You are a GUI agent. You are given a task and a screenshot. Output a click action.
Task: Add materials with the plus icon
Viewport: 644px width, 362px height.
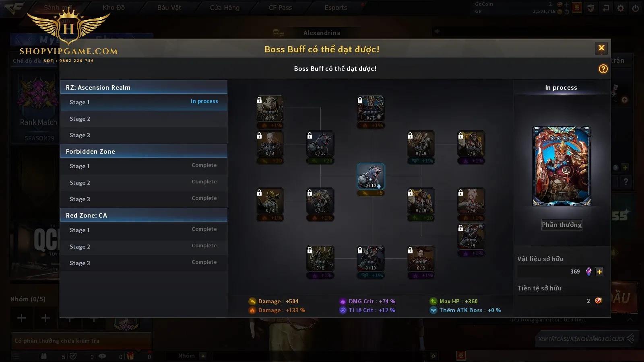click(x=599, y=271)
